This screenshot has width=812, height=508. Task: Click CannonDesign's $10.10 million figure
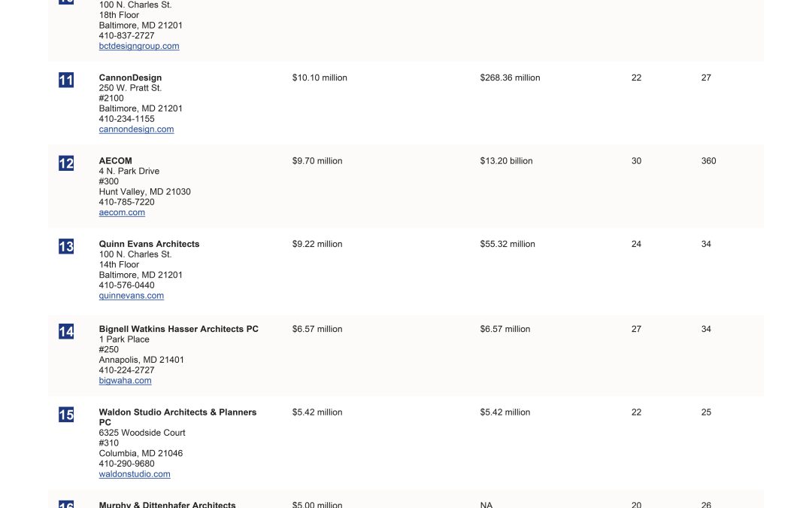(x=320, y=78)
